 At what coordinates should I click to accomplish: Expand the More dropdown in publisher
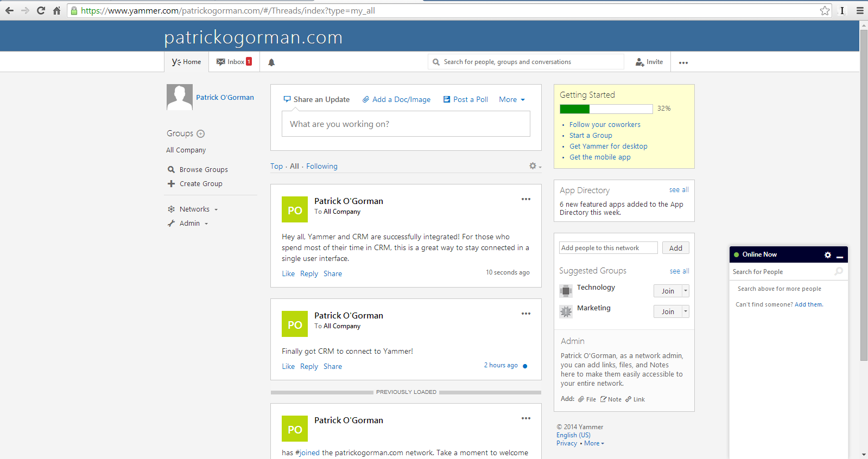click(512, 99)
